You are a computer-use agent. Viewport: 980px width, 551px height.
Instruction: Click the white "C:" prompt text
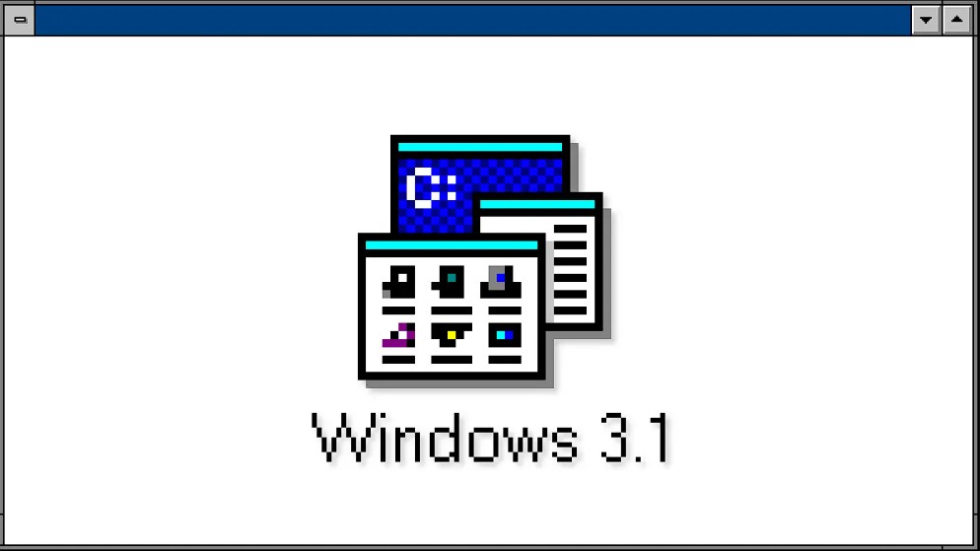[x=431, y=187]
